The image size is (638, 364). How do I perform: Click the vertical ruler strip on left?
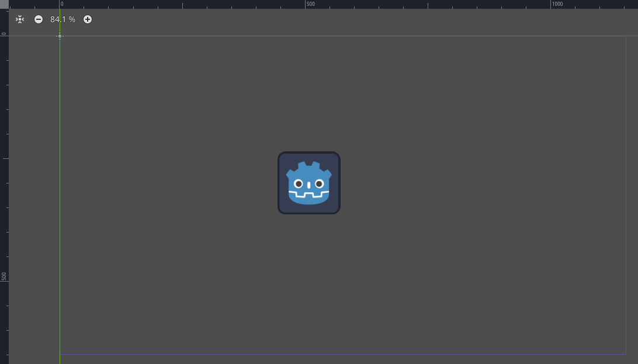click(x=4, y=175)
